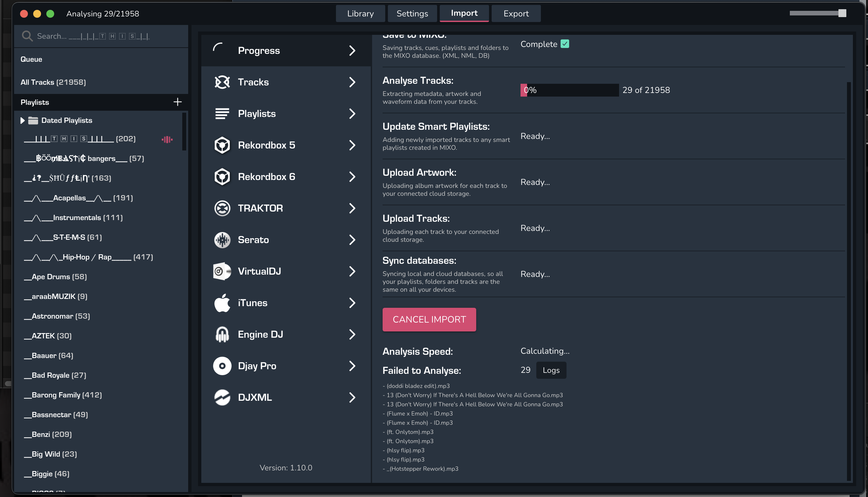This screenshot has height=497, width=868.
Task: Expand the Dated Playlists folder triangle
Action: point(23,121)
